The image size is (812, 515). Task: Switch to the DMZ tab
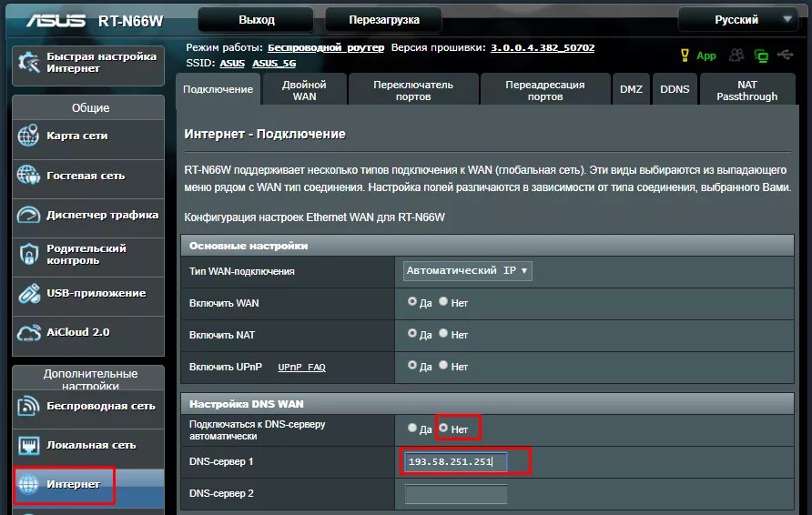[631, 89]
